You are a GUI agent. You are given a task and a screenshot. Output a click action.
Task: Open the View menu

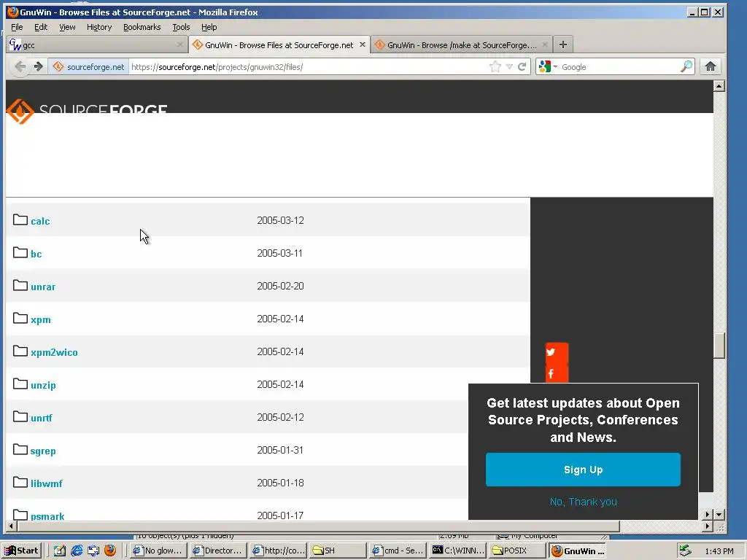click(67, 27)
